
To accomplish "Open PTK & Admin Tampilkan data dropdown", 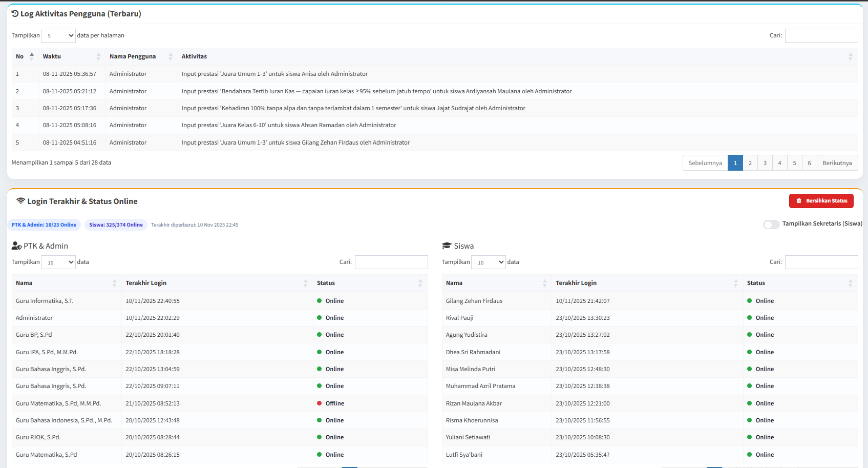I will 58,262.
